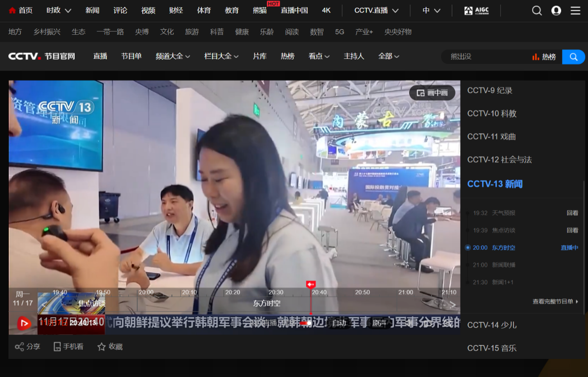Click the red play button on player

pyautogui.click(x=24, y=323)
